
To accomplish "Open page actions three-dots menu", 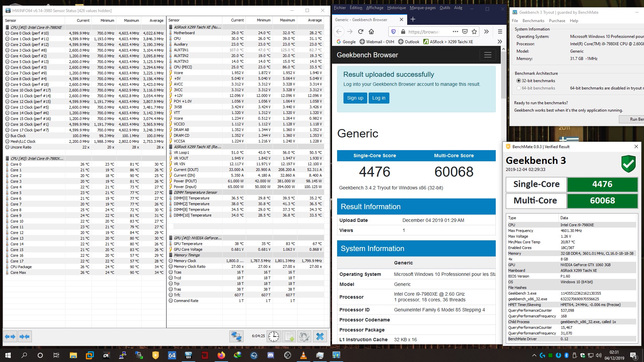I will pos(455,32).
